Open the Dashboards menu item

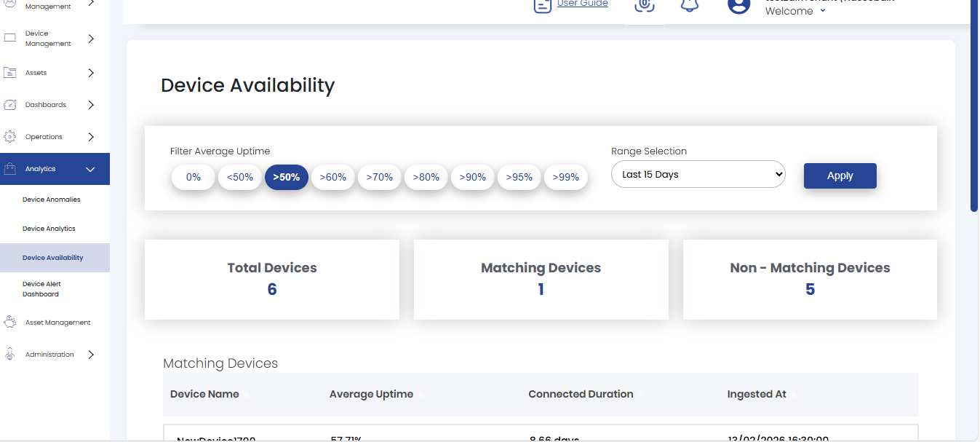(x=46, y=105)
